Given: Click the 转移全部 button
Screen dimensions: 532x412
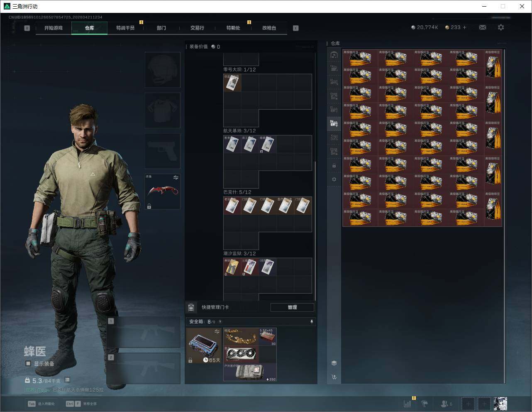Looking at the screenshot, I should tap(81, 404).
